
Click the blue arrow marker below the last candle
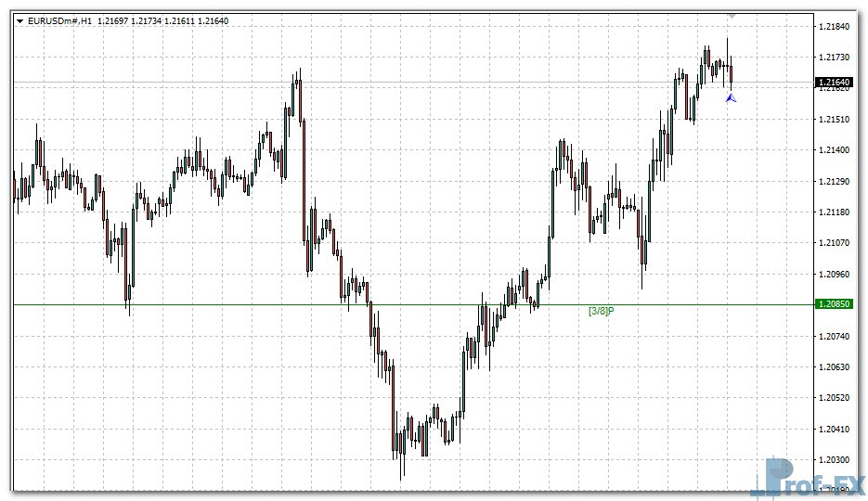tap(732, 96)
